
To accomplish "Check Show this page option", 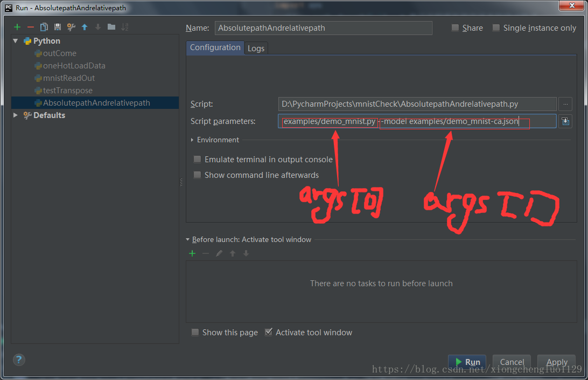I will (195, 333).
